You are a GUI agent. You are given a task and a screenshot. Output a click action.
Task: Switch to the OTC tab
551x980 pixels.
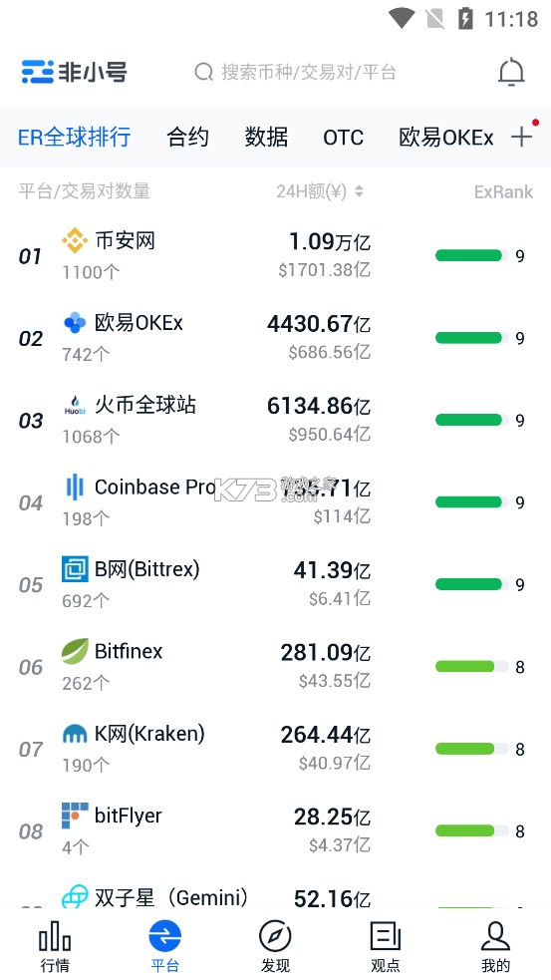[343, 138]
